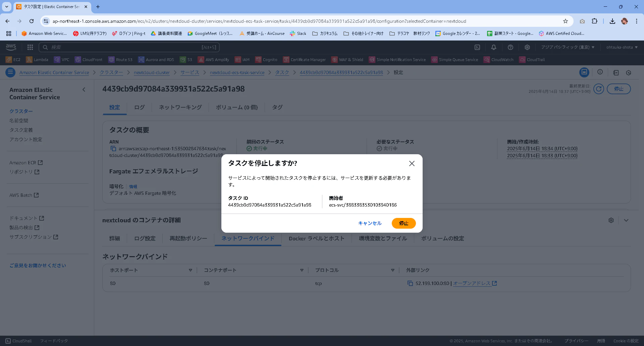The image size is (644, 346).
Task: Collapse the Amazon Elastic Container Service sidebar
Action: (x=84, y=90)
